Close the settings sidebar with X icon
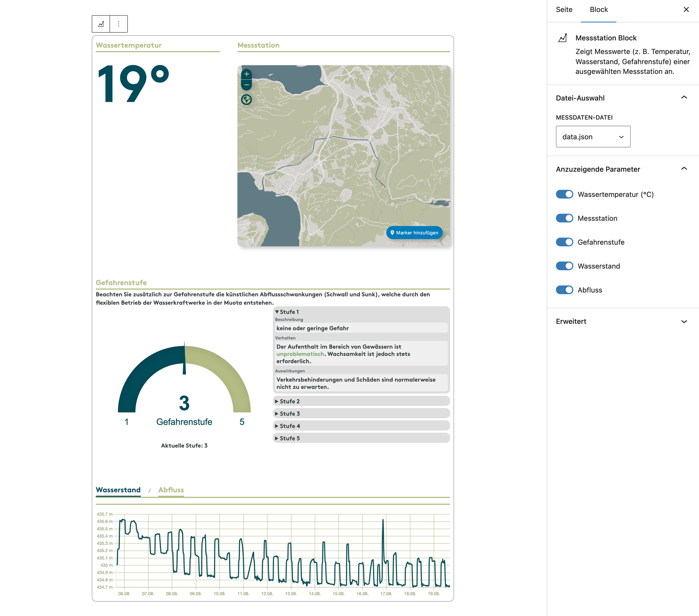699x616 pixels. click(x=686, y=10)
